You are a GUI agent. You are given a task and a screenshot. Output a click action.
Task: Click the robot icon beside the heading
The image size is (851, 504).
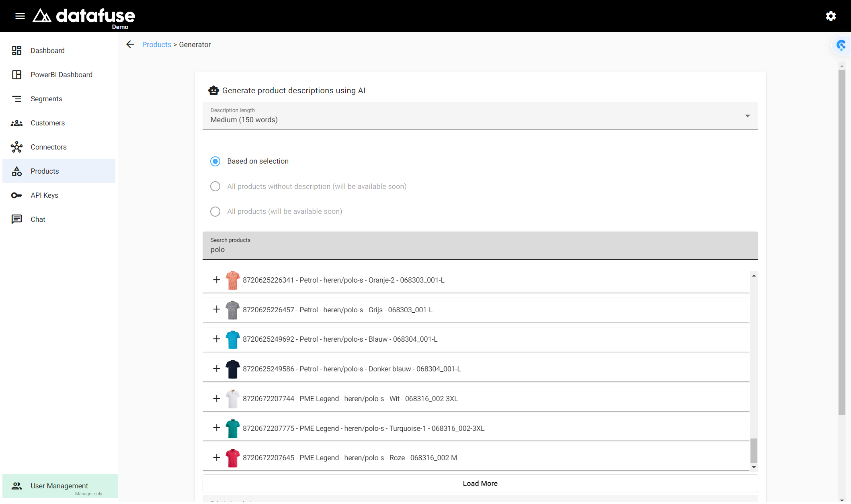click(x=213, y=90)
